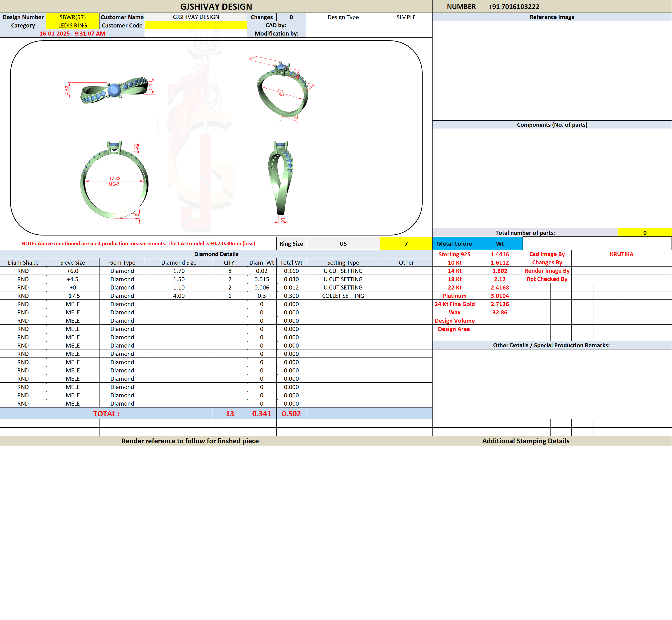The height and width of the screenshot is (620, 672).
Task: Click the KRUTIKA Cad Image By cell
Action: click(621, 254)
